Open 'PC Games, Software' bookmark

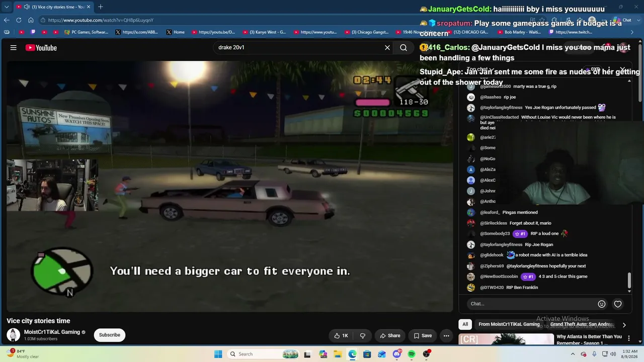point(86,32)
